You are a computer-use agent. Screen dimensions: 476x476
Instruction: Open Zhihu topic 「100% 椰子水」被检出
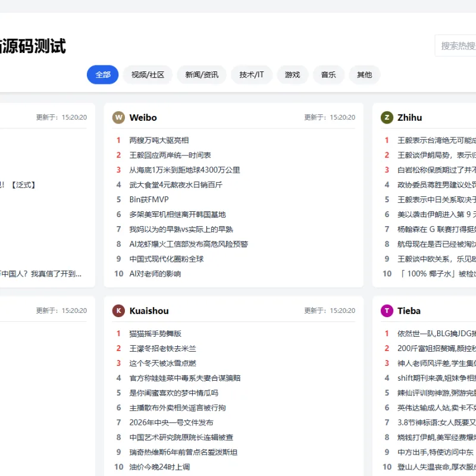point(437,274)
